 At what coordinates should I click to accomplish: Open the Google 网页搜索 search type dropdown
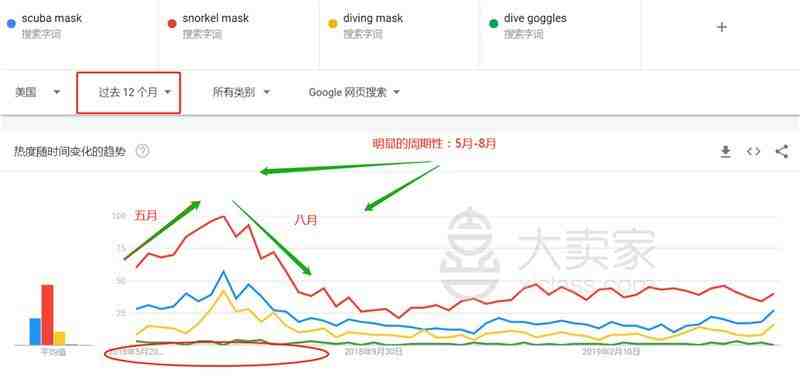[354, 92]
